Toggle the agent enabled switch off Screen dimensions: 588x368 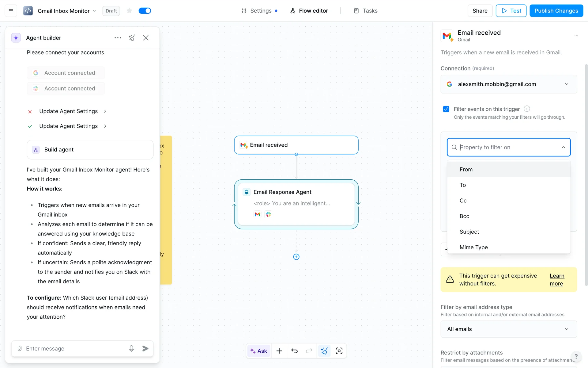click(145, 11)
